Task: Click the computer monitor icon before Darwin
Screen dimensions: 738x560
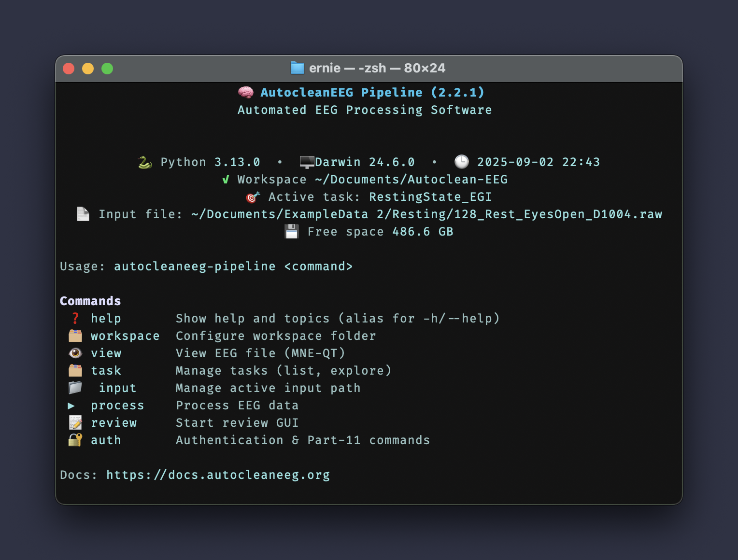Action: (307, 162)
